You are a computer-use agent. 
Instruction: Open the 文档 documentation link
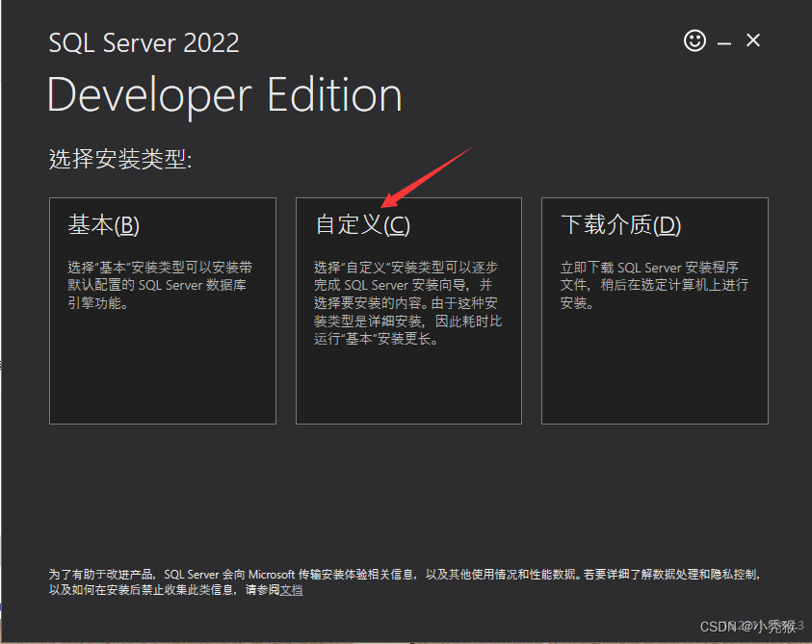tap(291, 589)
